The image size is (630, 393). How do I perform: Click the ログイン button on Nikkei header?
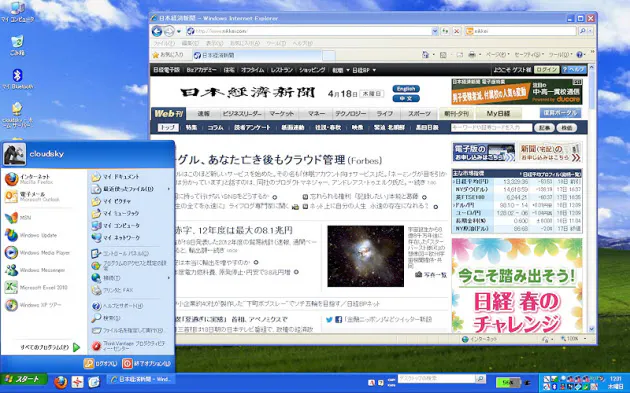[546, 70]
